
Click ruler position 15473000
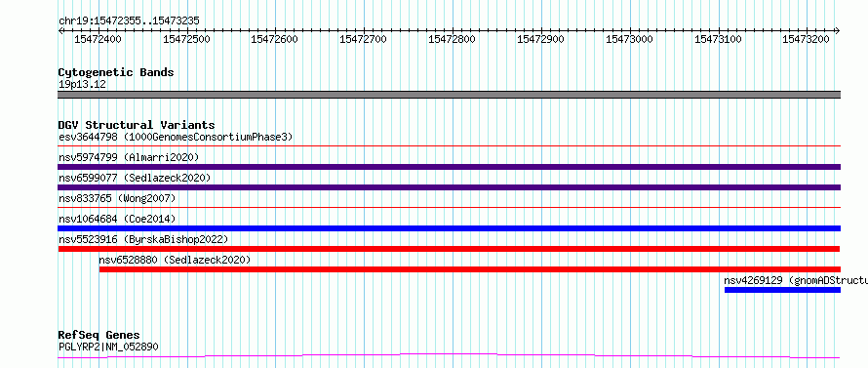point(629,39)
